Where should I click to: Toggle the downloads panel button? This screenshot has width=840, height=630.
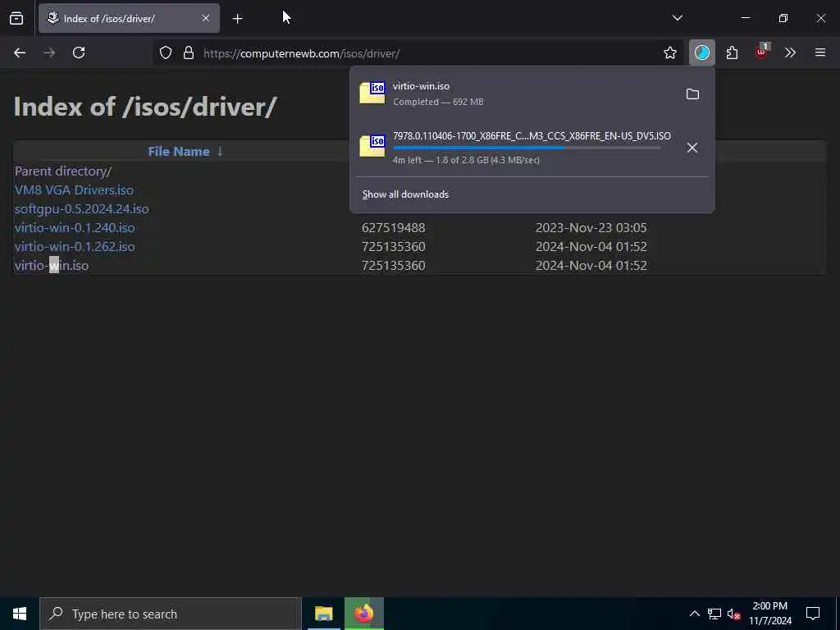pyautogui.click(x=702, y=52)
